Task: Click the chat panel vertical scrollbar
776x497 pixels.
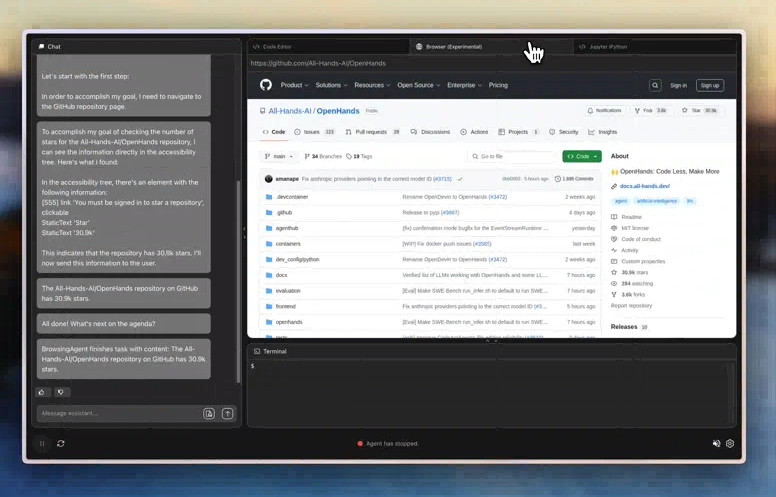Action: point(237,280)
